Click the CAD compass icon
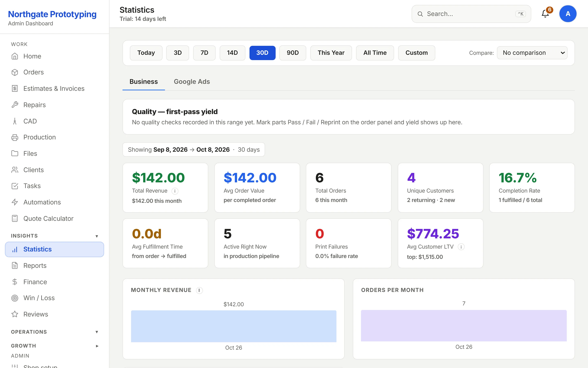Image resolution: width=588 pixels, height=368 pixels. tap(15, 121)
